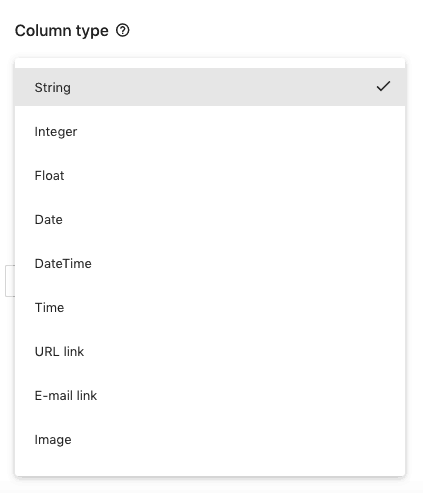
Task: Pick the Float column type
Action: (x=210, y=175)
